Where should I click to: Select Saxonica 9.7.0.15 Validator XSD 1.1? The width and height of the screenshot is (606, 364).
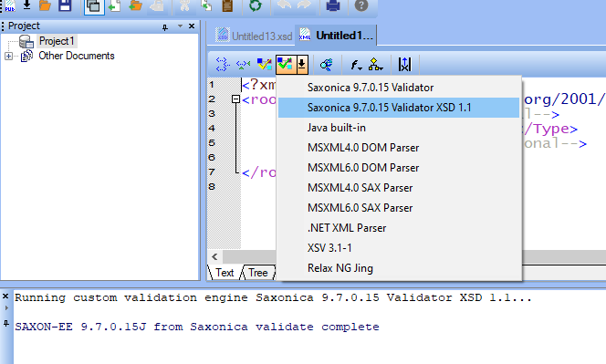click(399, 108)
